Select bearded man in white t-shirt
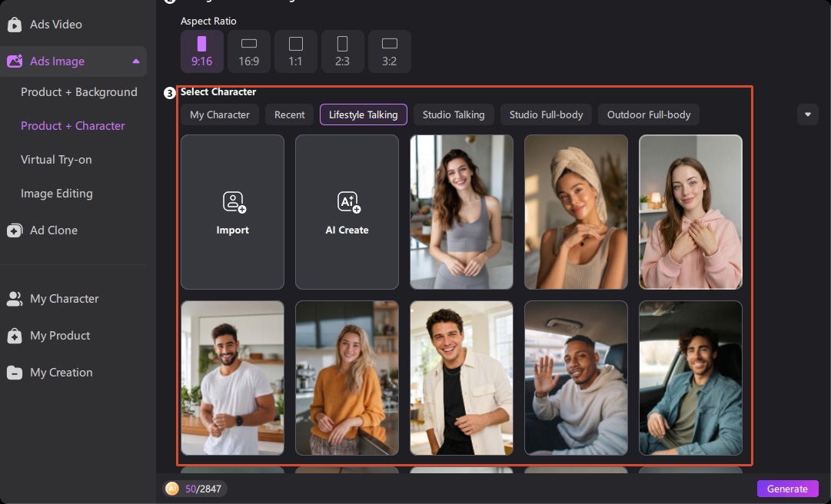The width and height of the screenshot is (831, 504). coord(233,378)
